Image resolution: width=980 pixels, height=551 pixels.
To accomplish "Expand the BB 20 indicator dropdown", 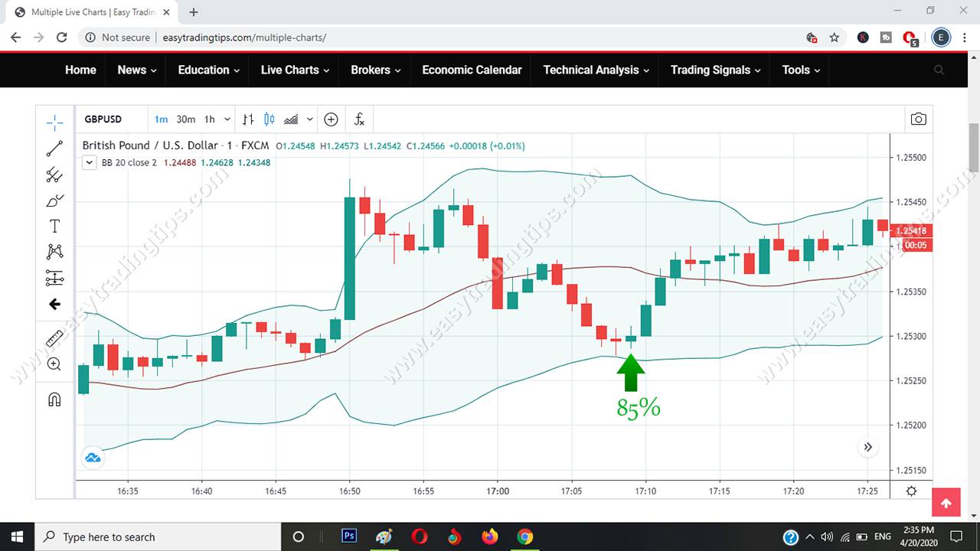I will (89, 162).
